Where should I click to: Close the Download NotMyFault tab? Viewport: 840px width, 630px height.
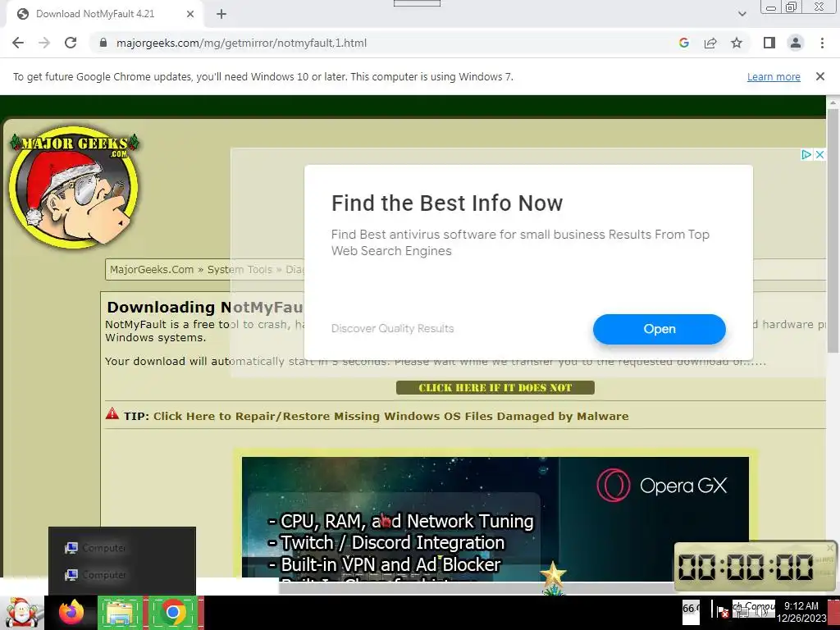point(190,15)
